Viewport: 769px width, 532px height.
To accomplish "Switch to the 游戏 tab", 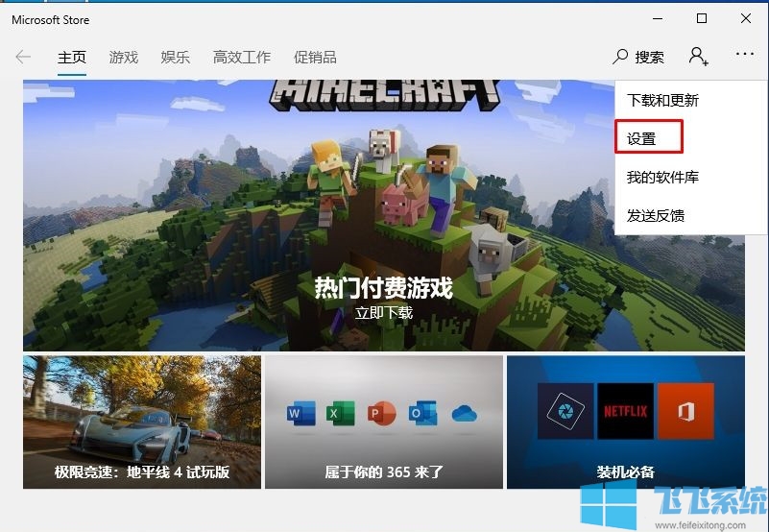I will coord(124,57).
